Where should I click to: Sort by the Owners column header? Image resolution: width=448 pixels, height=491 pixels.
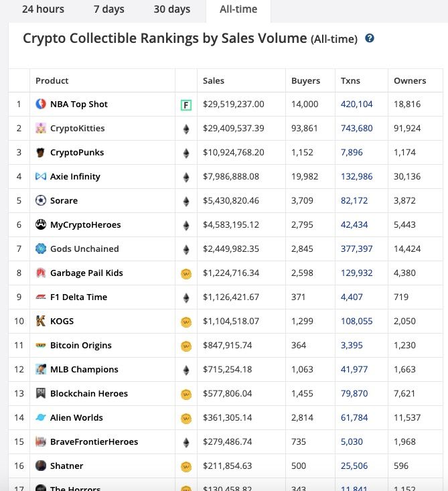410,80
